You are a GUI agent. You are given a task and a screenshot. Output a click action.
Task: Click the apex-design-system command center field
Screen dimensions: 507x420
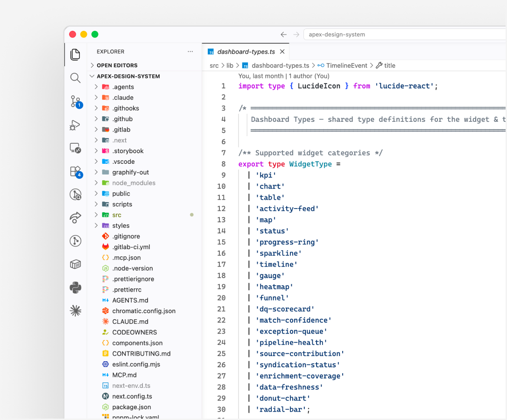click(404, 35)
